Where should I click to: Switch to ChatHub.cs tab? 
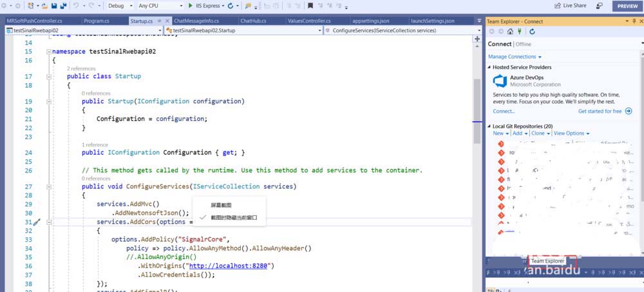click(253, 21)
